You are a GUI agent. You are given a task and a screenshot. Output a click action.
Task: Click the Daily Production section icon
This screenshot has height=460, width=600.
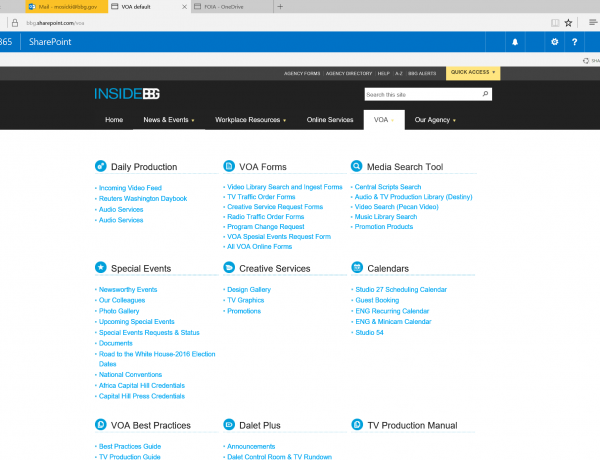pyautogui.click(x=101, y=166)
